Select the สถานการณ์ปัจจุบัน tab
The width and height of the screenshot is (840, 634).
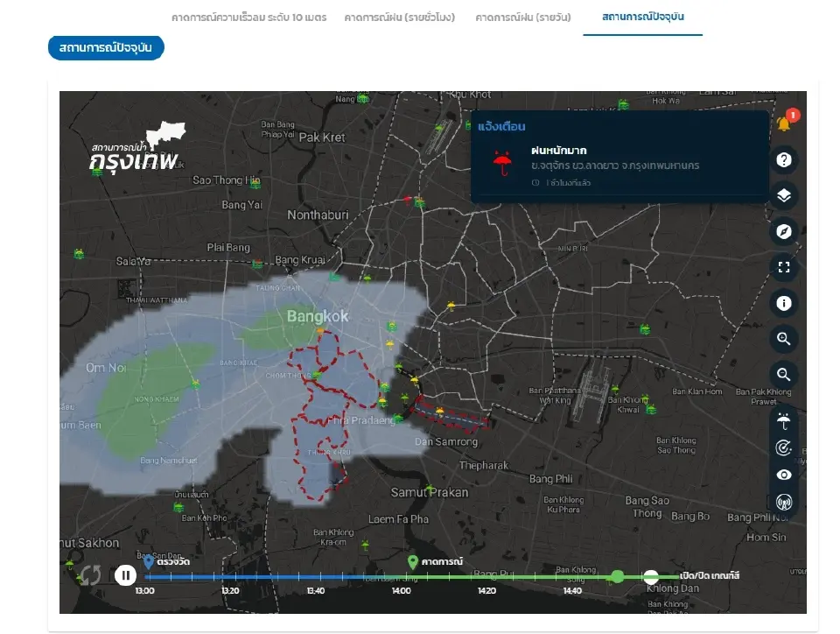coord(643,17)
